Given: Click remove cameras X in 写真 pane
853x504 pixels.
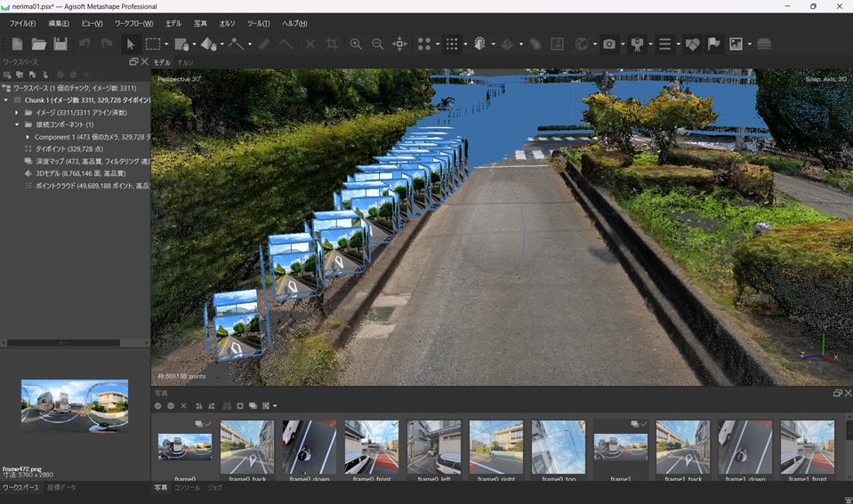Looking at the screenshot, I should (x=184, y=405).
